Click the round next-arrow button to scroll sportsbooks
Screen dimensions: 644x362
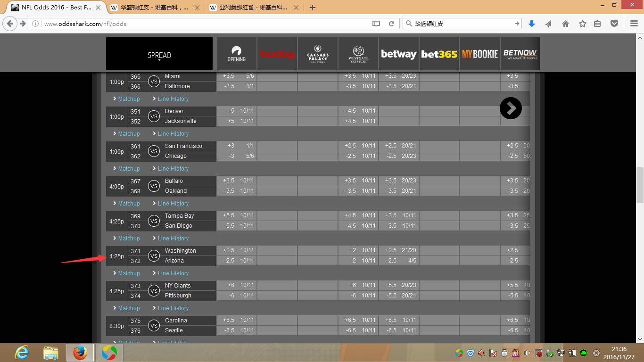[511, 108]
